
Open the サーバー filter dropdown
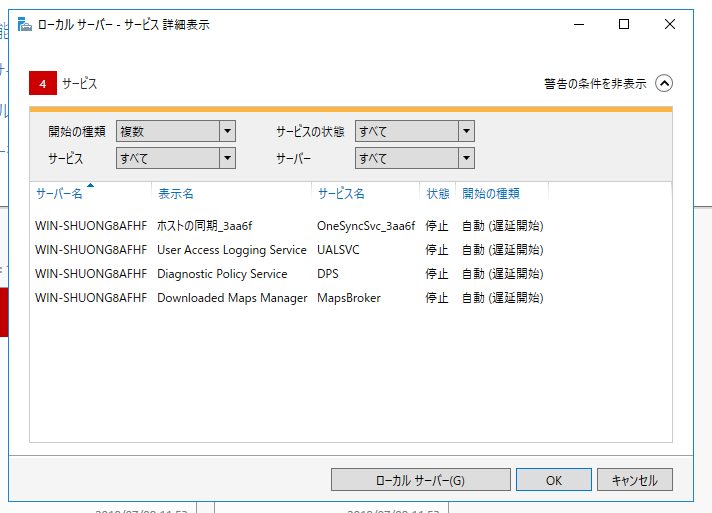pyautogui.click(x=415, y=158)
